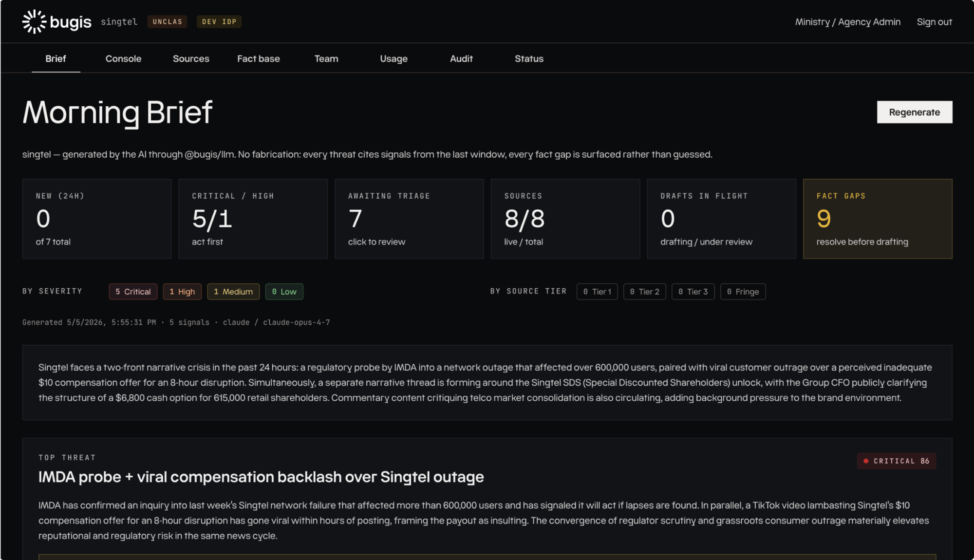The height and width of the screenshot is (560, 974).
Task: Click the 'click to review' text
Action: coord(376,242)
